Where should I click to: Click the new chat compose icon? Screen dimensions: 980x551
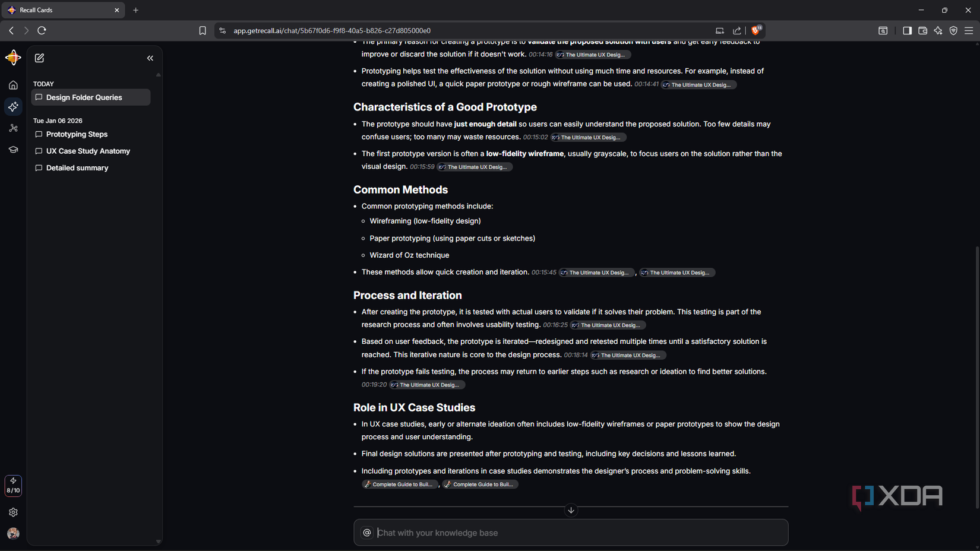click(x=40, y=58)
